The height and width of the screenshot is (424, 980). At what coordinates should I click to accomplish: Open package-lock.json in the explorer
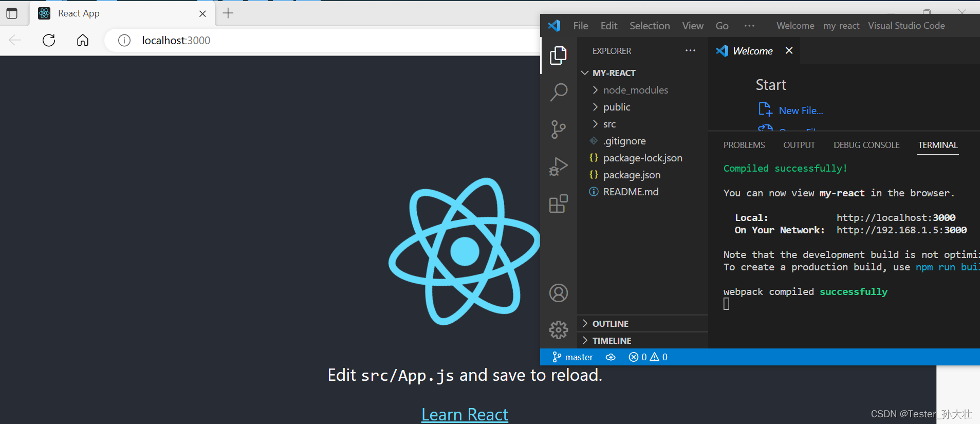click(x=643, y=158)
